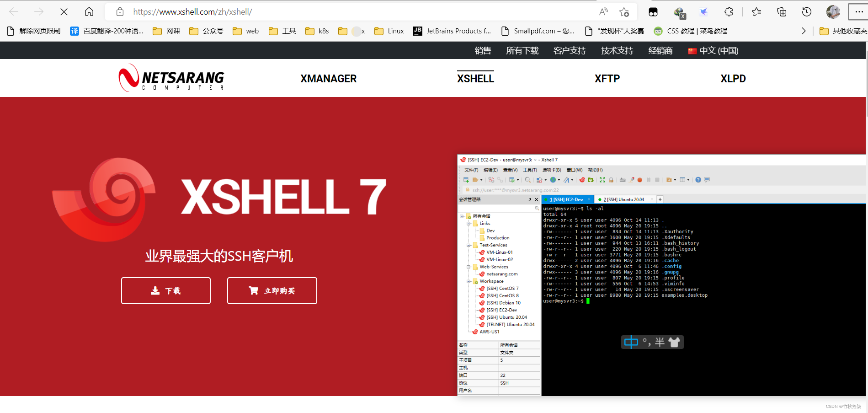The width and height of the screenshot is (868, 413).
Task: Stop loading the page
Action: (64, 12)
